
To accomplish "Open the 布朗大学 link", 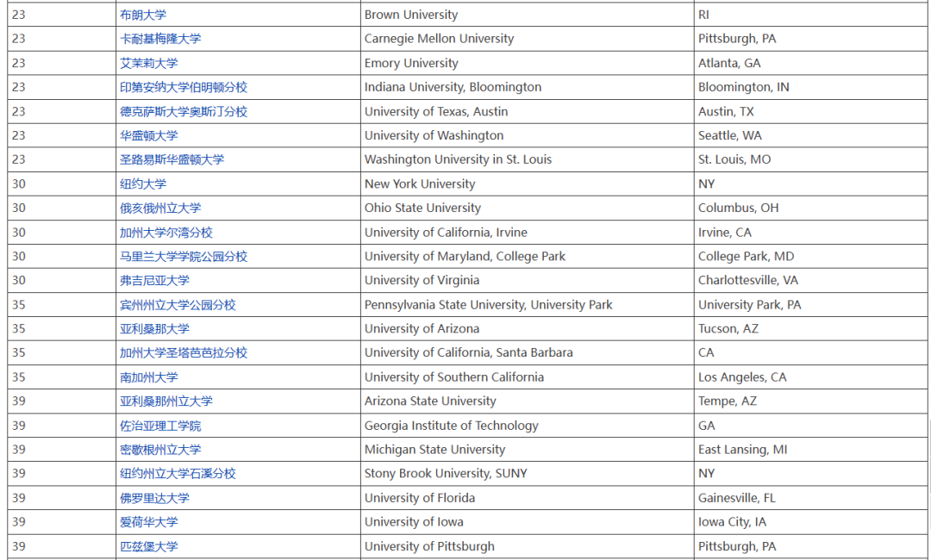I will [143, 15].
